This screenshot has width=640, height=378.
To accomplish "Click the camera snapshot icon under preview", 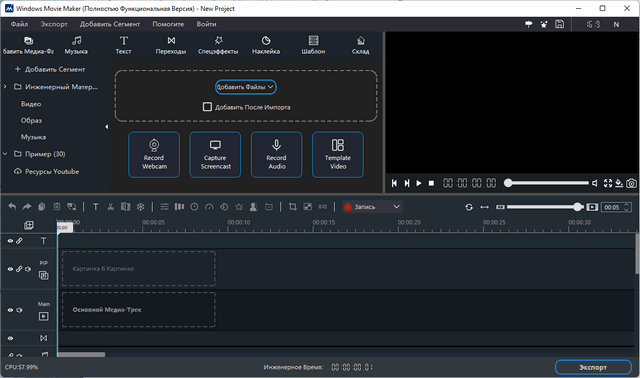I will [631, 183].
